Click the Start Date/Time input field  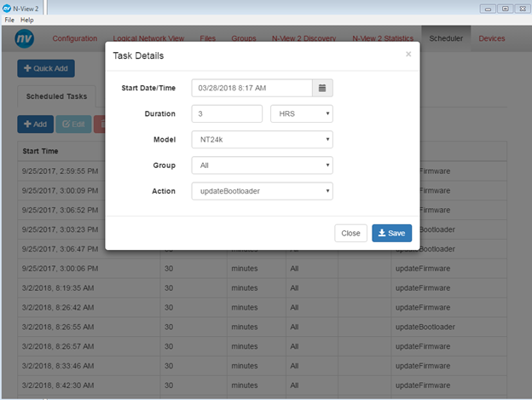point(252,88)
